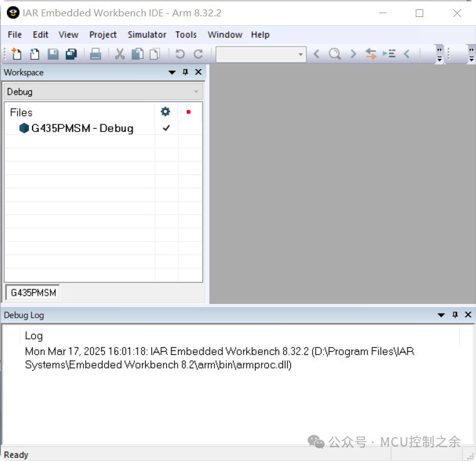Minimize the IAR Embedded Workbench window
Screen dimensions: 476x461
pos(383,13)
